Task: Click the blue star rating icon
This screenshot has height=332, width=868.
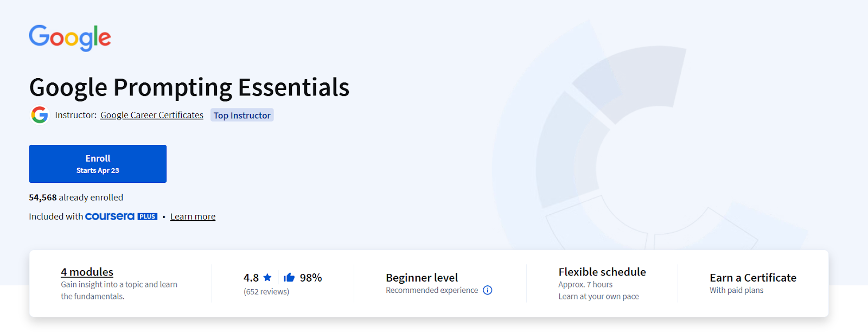Action: pyautogui.click(x=267, y=278)
